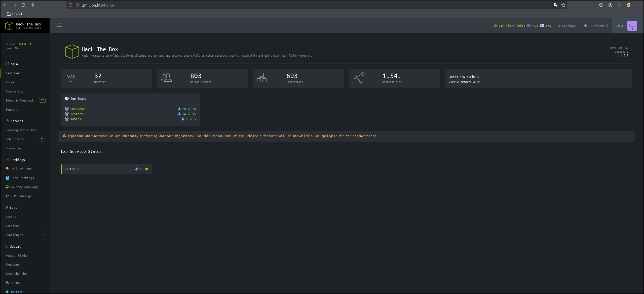This screenshot has height=294, width=644.
Task: Click the Feedback link in header
Action: coord(567,26)
